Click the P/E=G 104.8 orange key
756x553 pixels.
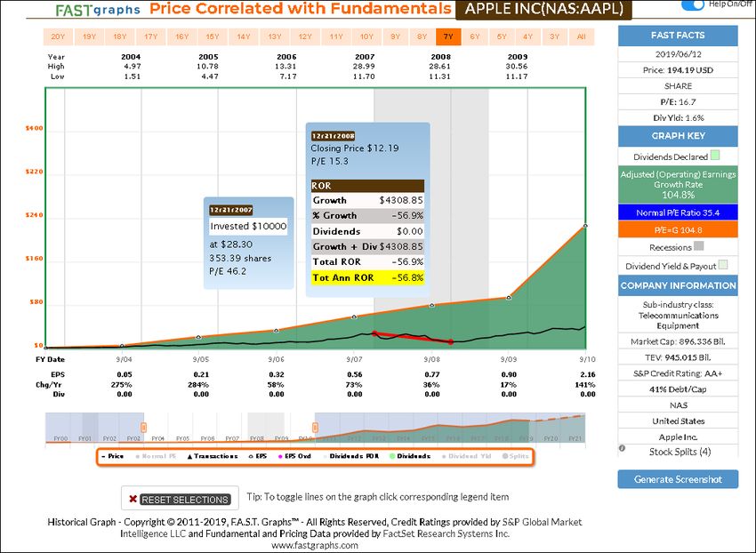tap(678, 230)
